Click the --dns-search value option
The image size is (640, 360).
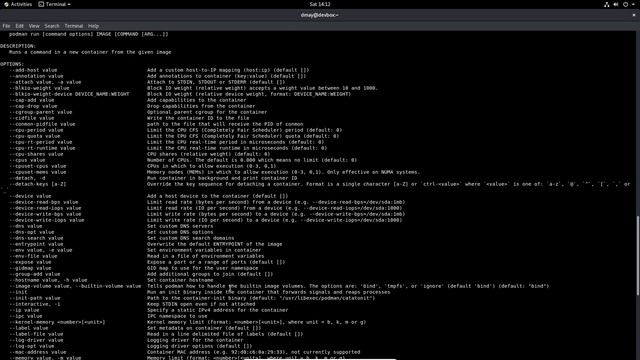(x=36, y=238)
